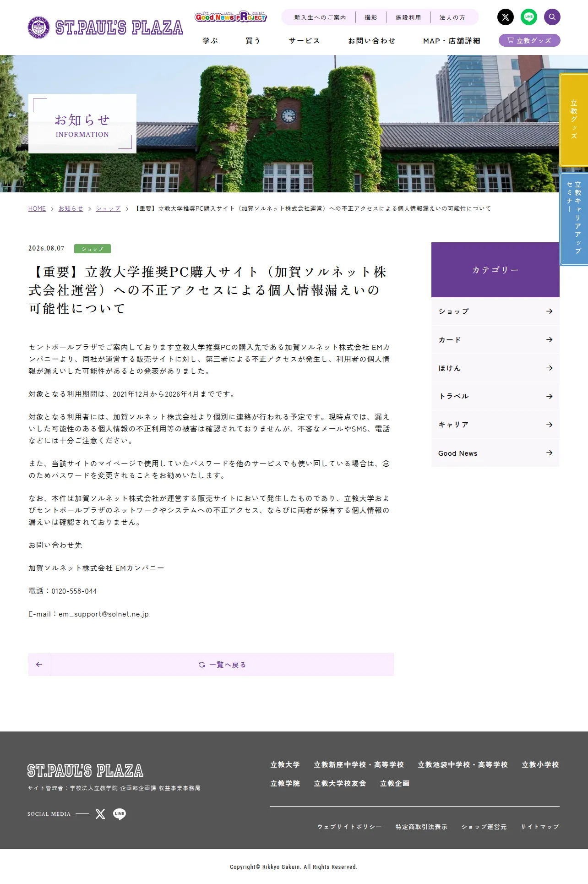This screenshot has height=884, width=588.
Task: Open the X (Twitter) icon in header
Action: pyautogui.click(x=506, y=17)
